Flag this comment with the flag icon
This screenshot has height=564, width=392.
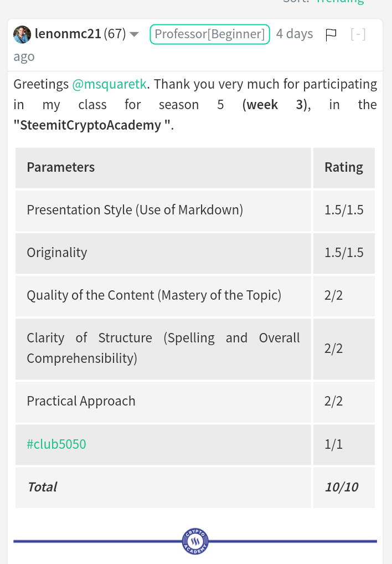pos(331,35)
